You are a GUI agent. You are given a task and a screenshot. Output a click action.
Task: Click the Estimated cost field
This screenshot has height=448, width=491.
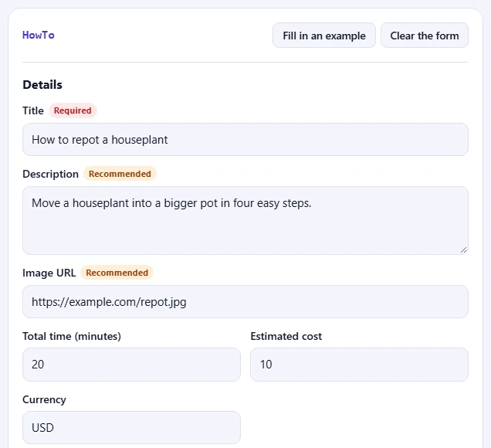(x=359, y=365)
